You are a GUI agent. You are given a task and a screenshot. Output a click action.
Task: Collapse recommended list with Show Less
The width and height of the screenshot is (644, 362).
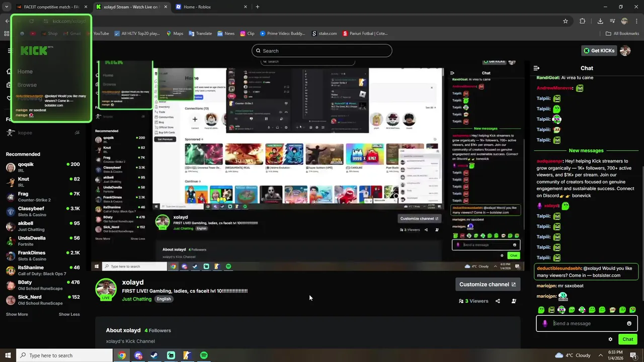point(69,314)
